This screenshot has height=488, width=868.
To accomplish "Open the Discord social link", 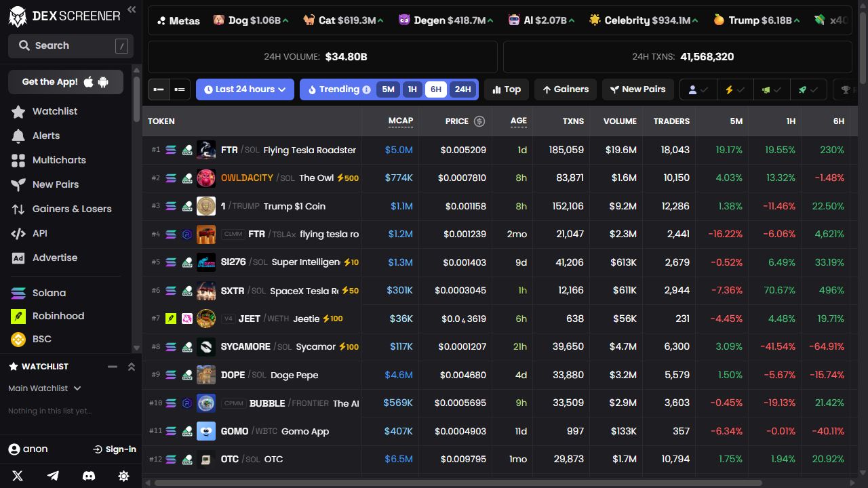I will click(88, 476).
